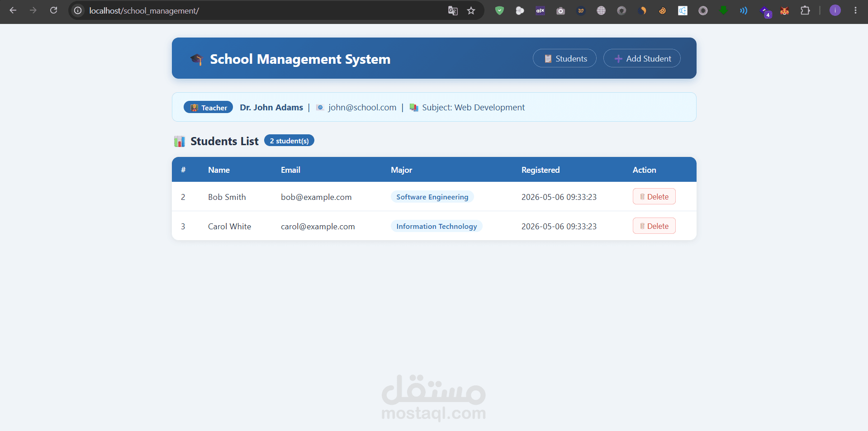Screen dimensions: 868x431
Task: Click the Email column header
Action: point(290,170)
